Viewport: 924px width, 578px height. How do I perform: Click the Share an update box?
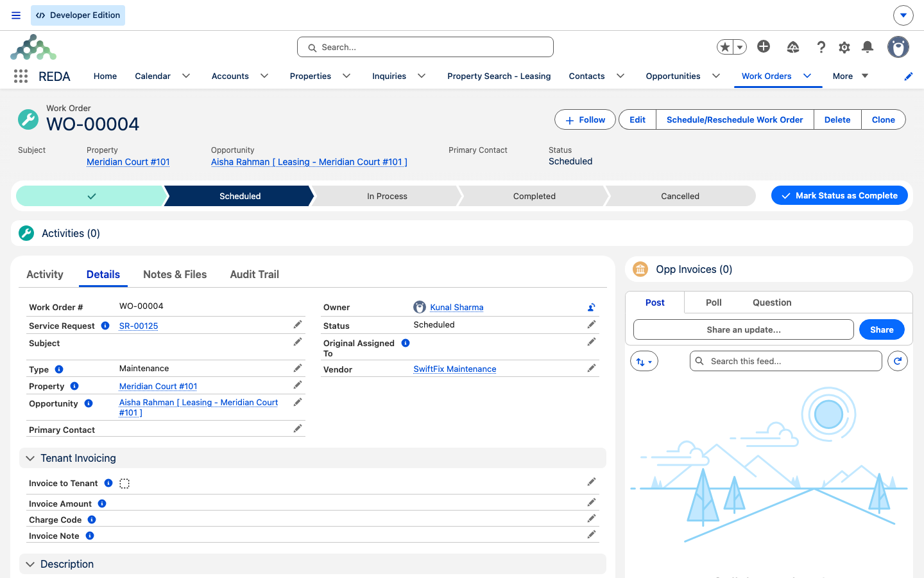(x=744, y=329)
